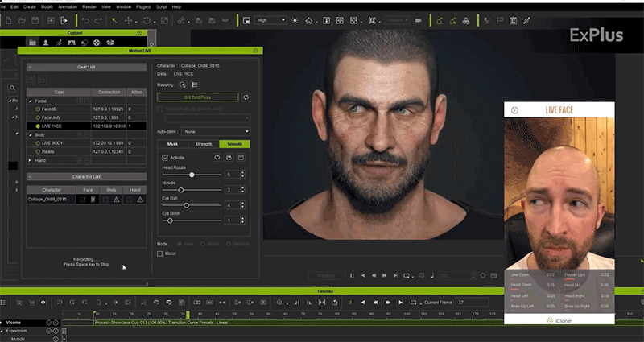Click the New Project icon in toolbar
Screen dimensions: 644x342
tap(9, 21)
